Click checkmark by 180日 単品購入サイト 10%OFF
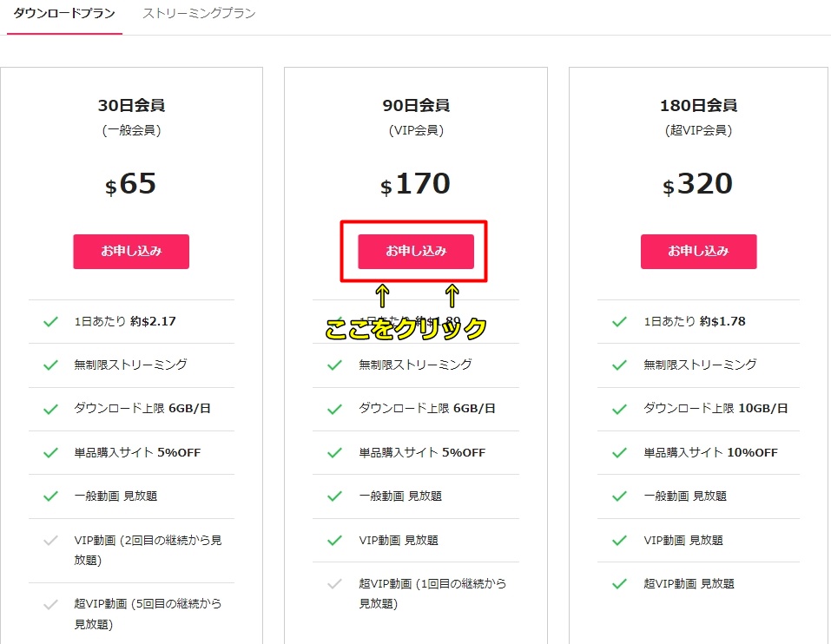Viewport: 831px width, 644px height. [x=619, y=452]
